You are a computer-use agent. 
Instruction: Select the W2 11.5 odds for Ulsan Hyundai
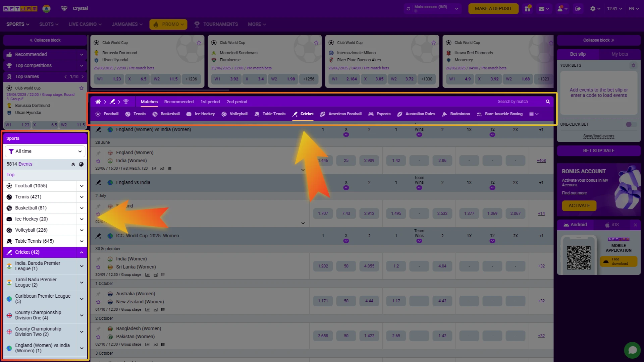tap(166, 79)
